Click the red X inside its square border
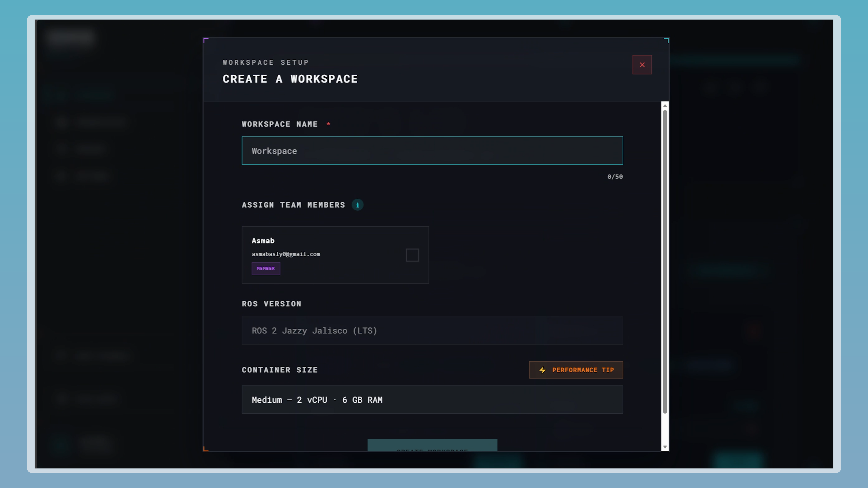The height and width of the screenshot is (488, 868). point(642,65)
